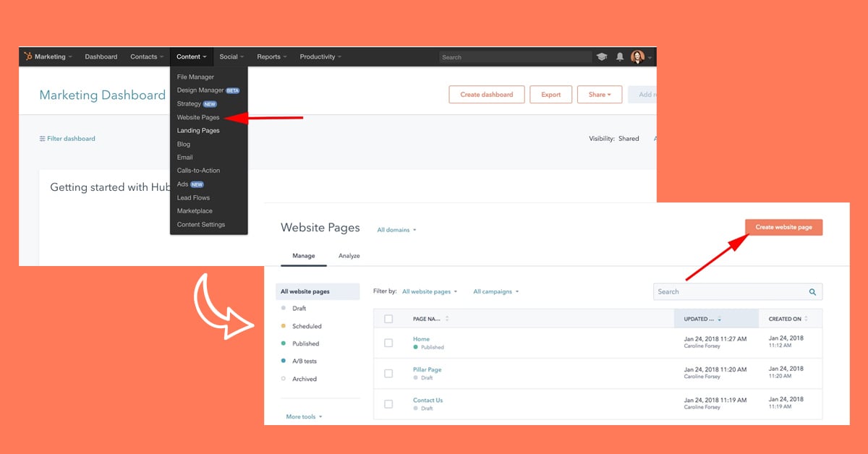This screenshot has width=868, height=454.
Task: Expand the All domains dropdown
Action: 396,230
